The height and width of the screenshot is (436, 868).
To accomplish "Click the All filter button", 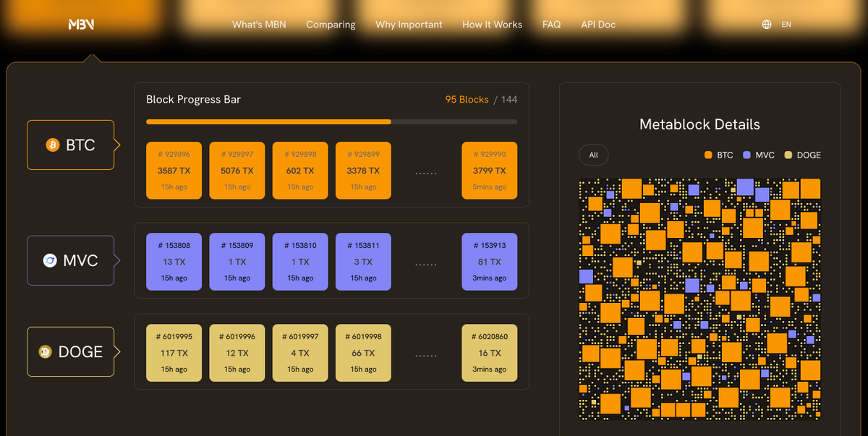I will tap(593, 155).
